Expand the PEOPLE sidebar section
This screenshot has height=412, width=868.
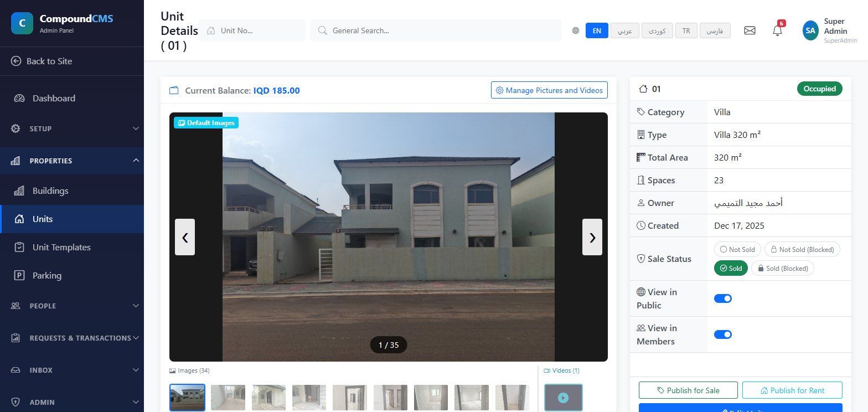[72, 306]
